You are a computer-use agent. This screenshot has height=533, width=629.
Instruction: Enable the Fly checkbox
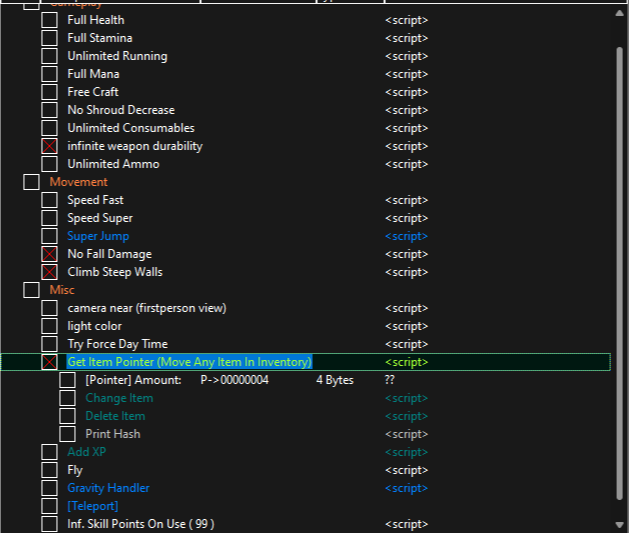(x=49, y=470)
